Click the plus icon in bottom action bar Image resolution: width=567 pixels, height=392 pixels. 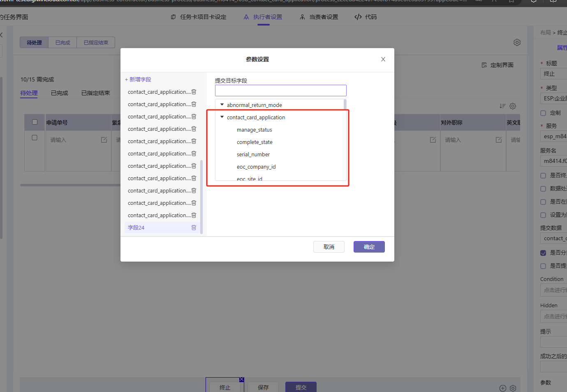click(502, 388)
